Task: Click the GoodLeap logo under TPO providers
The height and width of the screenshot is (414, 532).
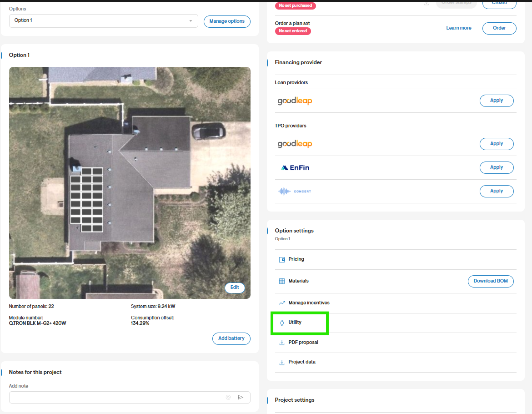Action: 295,144
